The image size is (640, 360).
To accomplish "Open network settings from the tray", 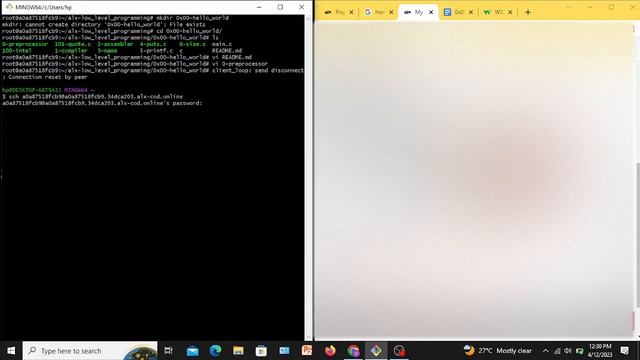I will coord(557,351).
